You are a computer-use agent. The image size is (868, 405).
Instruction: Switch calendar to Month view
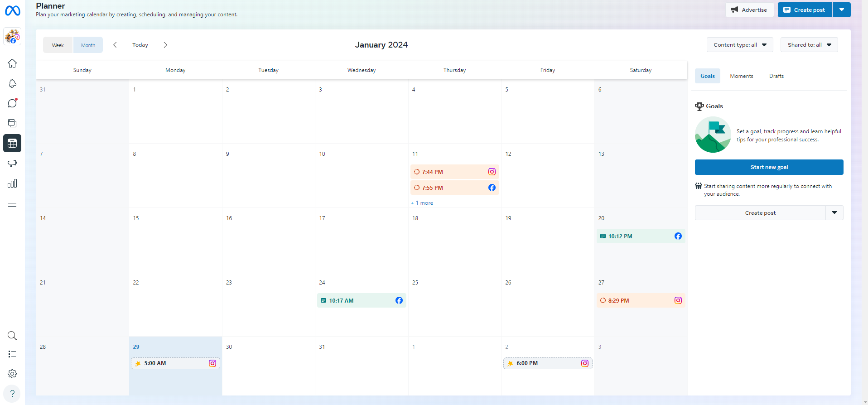(88, 45)
